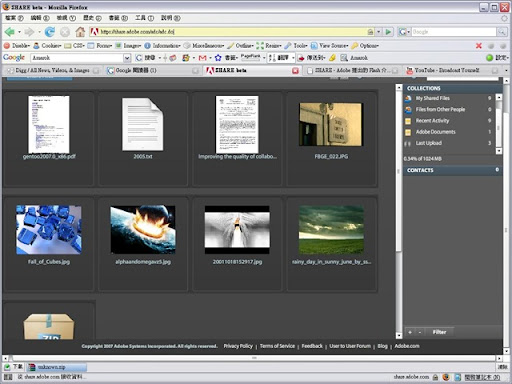Open the CSS dropdown in developer toolbar
512x384 pixels.
click(75, 46)
